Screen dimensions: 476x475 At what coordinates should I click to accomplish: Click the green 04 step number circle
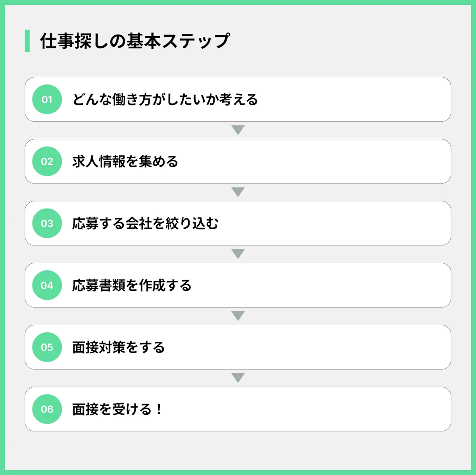click(x=47, y=285)
